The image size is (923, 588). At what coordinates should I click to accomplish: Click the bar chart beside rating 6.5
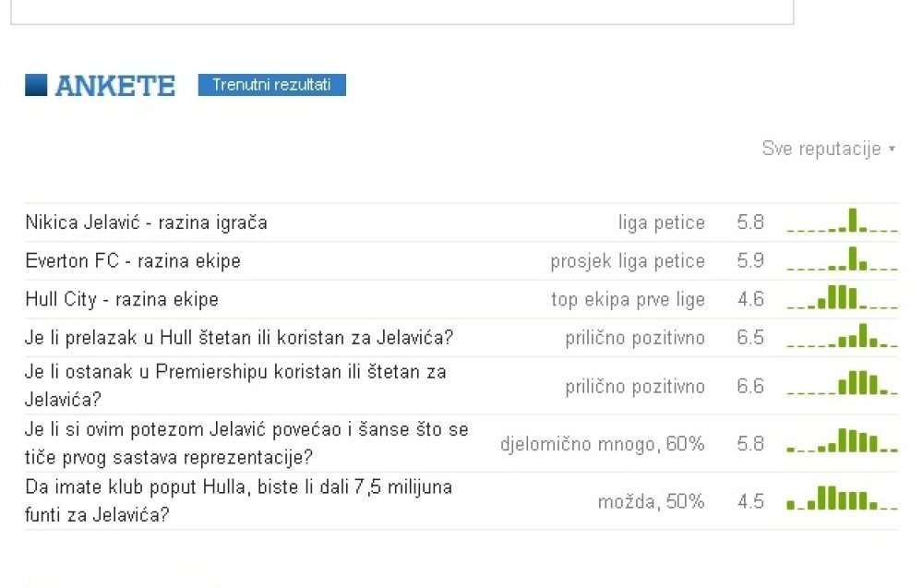click(x=843, y=335)
